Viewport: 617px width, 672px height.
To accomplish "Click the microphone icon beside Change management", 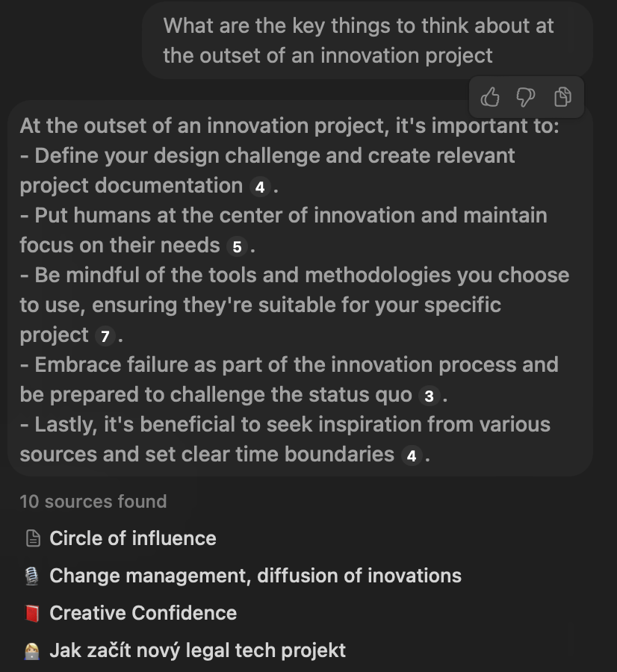I will click(32, 576).
